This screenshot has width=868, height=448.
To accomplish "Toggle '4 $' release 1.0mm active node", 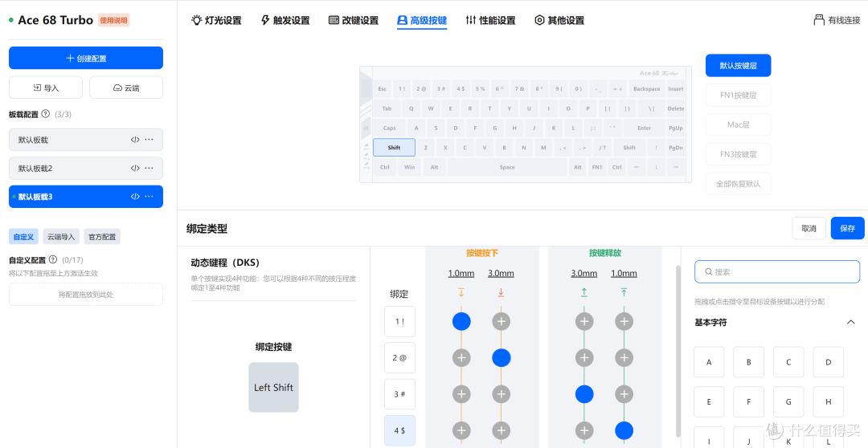I will 624,430.
